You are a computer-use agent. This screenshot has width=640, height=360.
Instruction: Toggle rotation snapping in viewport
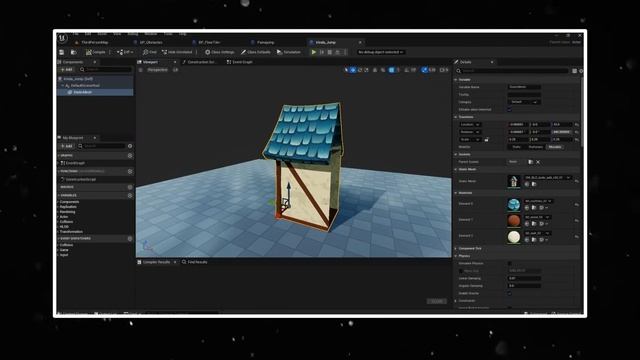[x=407, y=70]
